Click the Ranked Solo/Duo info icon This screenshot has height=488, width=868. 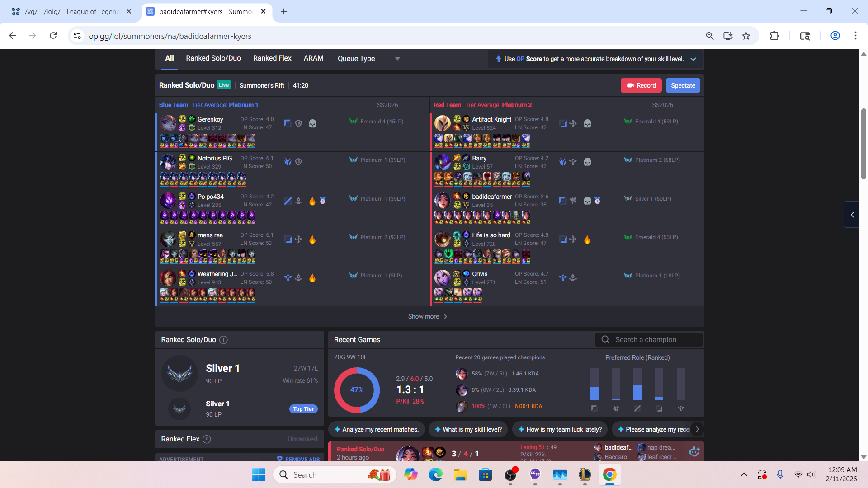[223, 340]
